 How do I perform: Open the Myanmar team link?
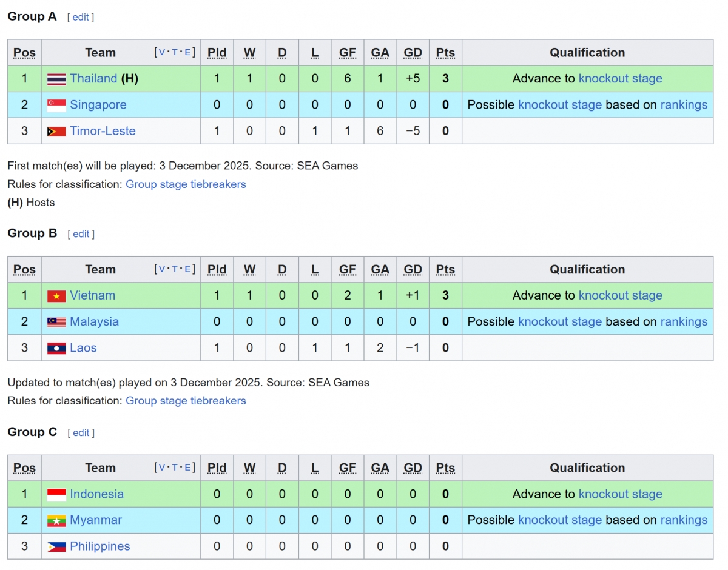tap(96, 520)
